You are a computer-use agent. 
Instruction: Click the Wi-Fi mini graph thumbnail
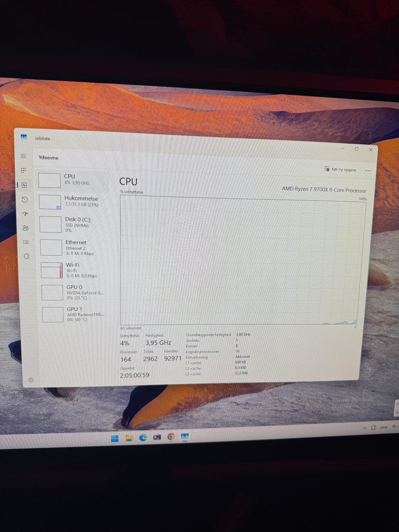pos(52,270)
